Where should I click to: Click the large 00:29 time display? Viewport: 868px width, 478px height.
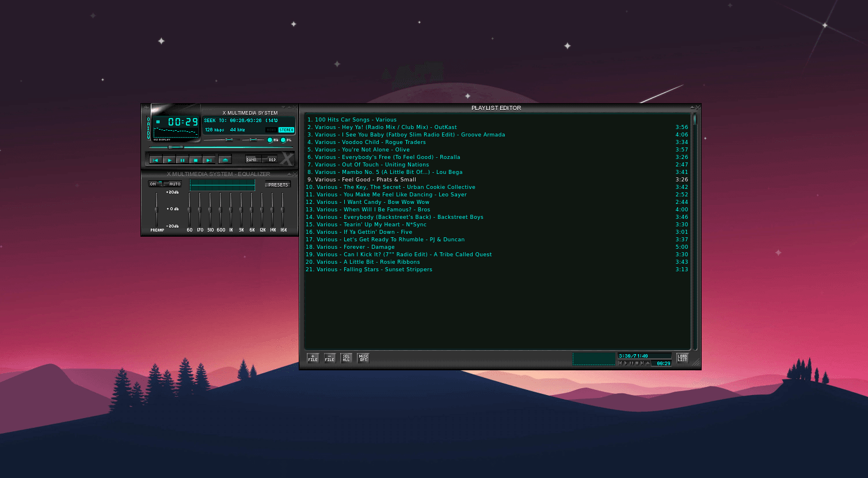[183, 122]
